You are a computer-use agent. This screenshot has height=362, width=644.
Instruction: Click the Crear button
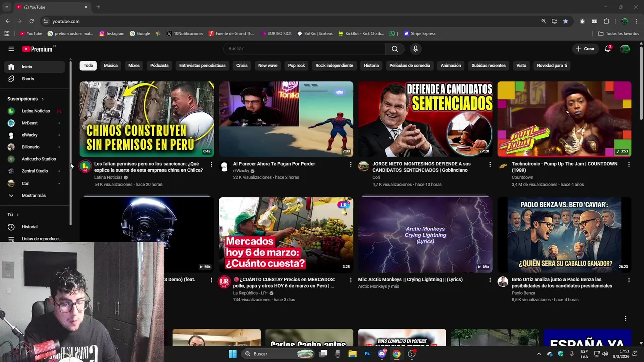point(585,49)
